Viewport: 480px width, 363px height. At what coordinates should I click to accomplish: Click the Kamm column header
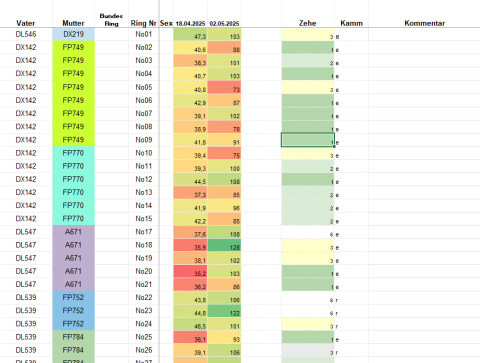[x=351, y=23]
